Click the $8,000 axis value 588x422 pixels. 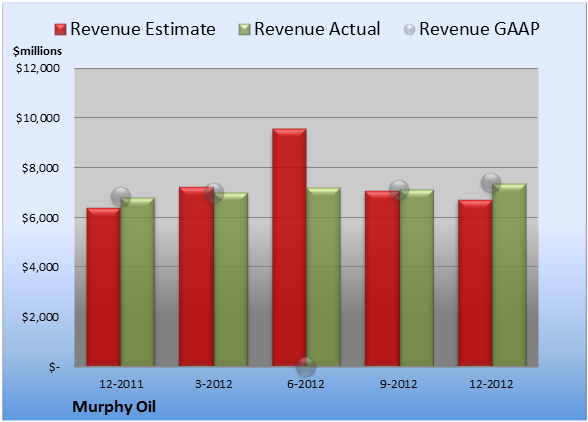40,168
